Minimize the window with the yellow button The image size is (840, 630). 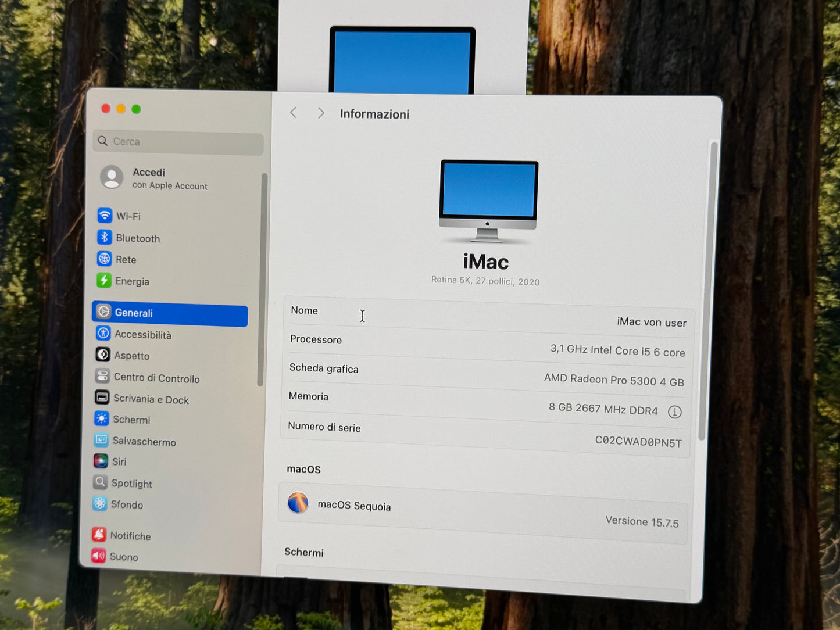point(121,109)
